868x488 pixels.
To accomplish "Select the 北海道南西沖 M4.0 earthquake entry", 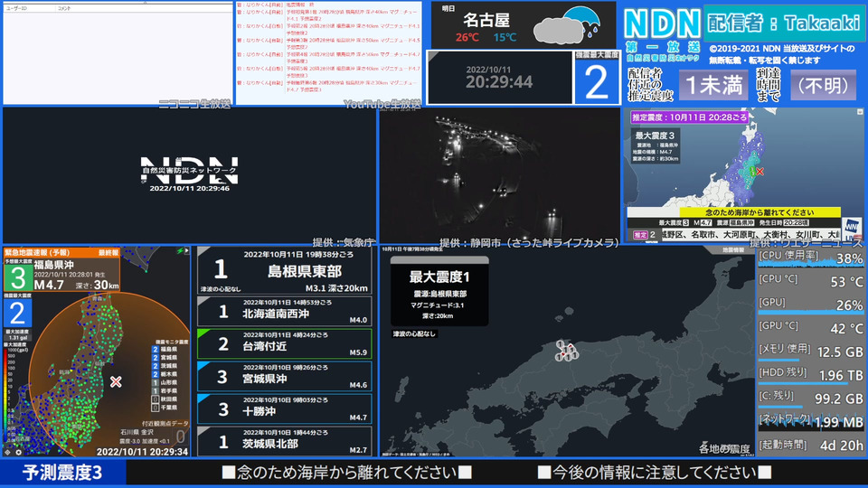I will [285, 312].
